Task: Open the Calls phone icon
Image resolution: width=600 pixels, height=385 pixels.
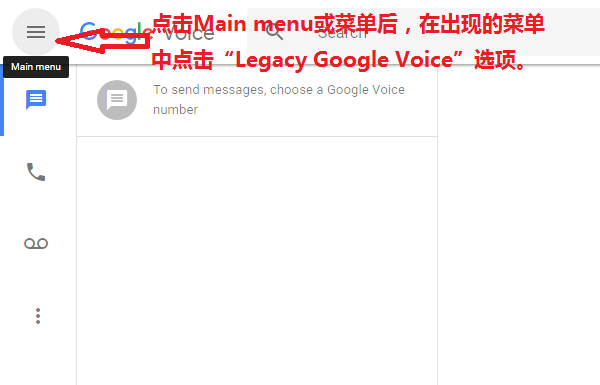Action: click(36, 172)
